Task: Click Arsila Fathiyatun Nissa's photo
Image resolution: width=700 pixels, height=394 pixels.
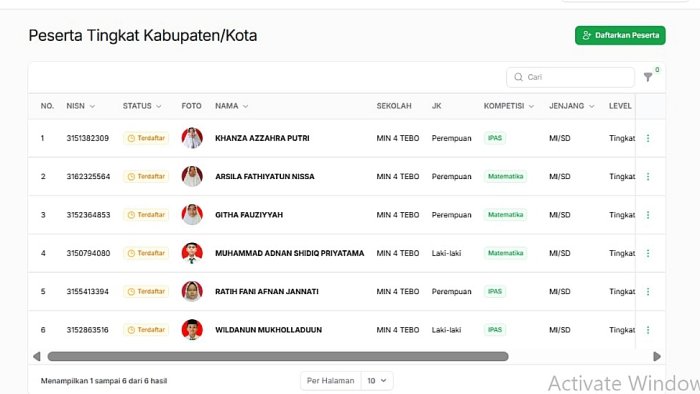Action: [x=192, y=176]
